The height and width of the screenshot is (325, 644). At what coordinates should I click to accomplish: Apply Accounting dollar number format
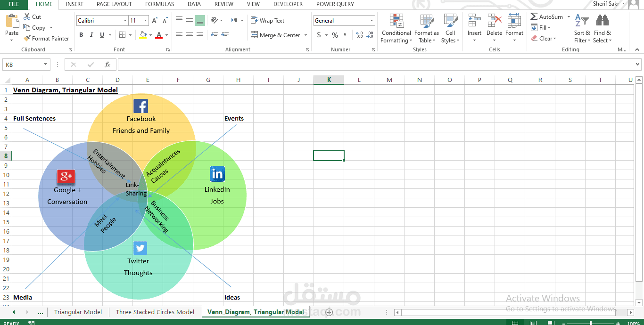pos(319,35)
